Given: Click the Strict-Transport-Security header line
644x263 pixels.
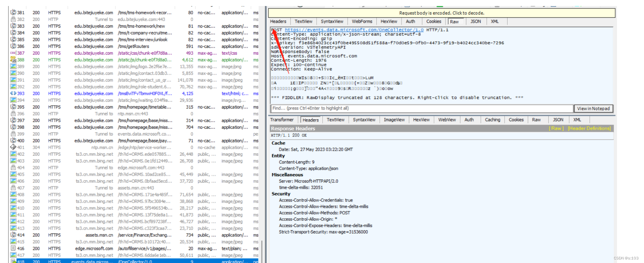Looking at the screenshot, I should click(x=323, y=232).
